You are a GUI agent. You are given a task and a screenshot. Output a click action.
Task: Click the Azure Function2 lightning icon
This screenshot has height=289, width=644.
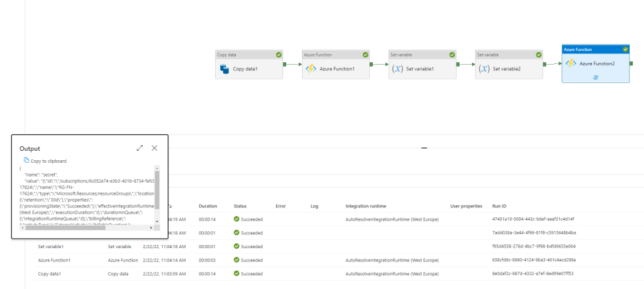pos(570,63)
